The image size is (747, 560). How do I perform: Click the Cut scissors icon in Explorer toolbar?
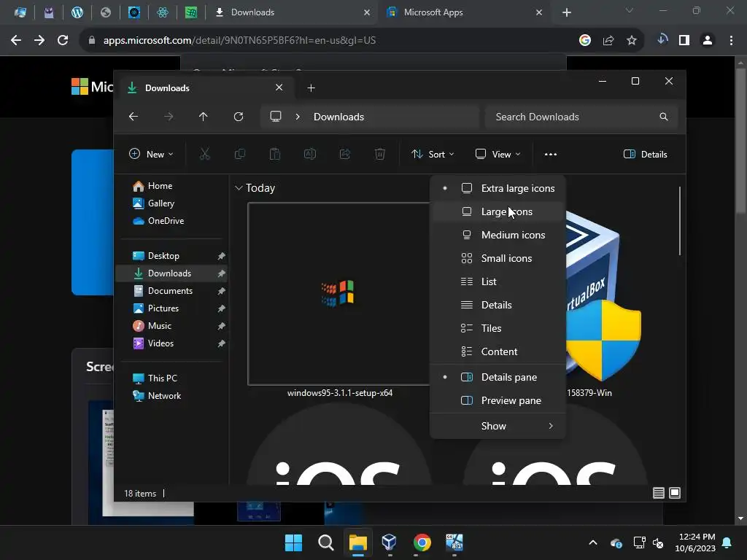coord(205,154)
